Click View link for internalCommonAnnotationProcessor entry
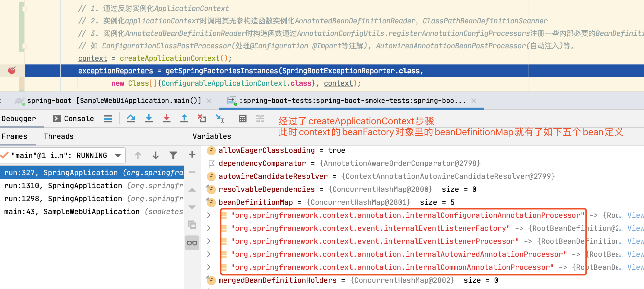644x289 pixels. point(635,267)
